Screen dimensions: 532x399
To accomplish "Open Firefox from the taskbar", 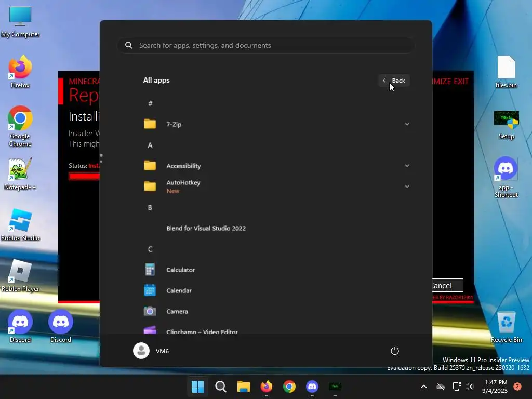I will 267,387.
